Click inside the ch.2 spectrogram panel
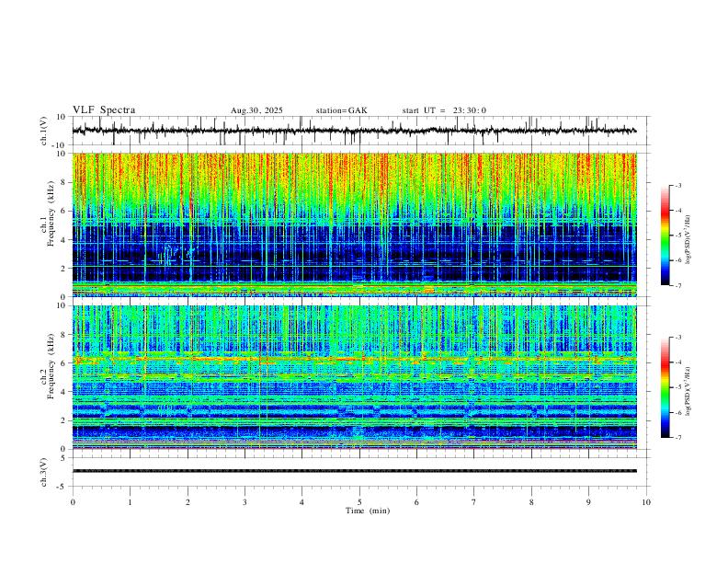 point(354,377)
